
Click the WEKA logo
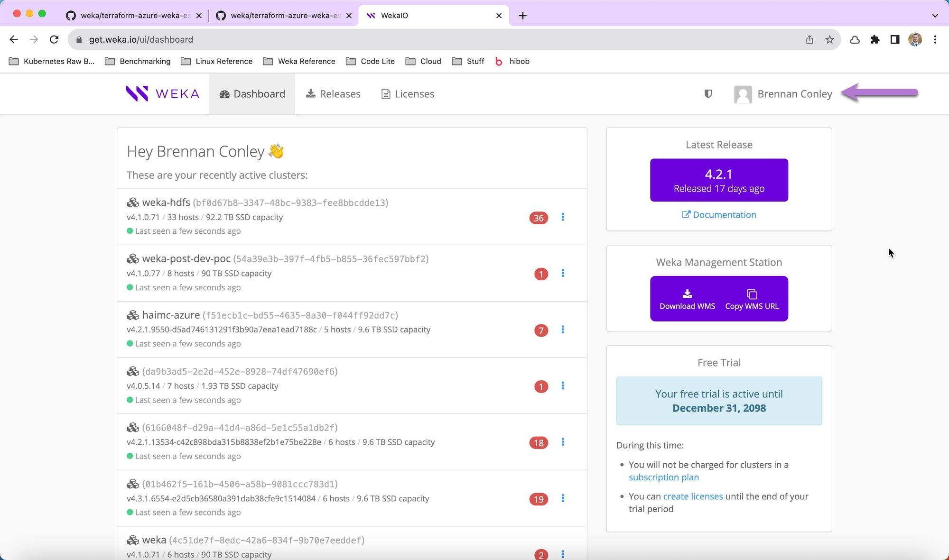163,94
